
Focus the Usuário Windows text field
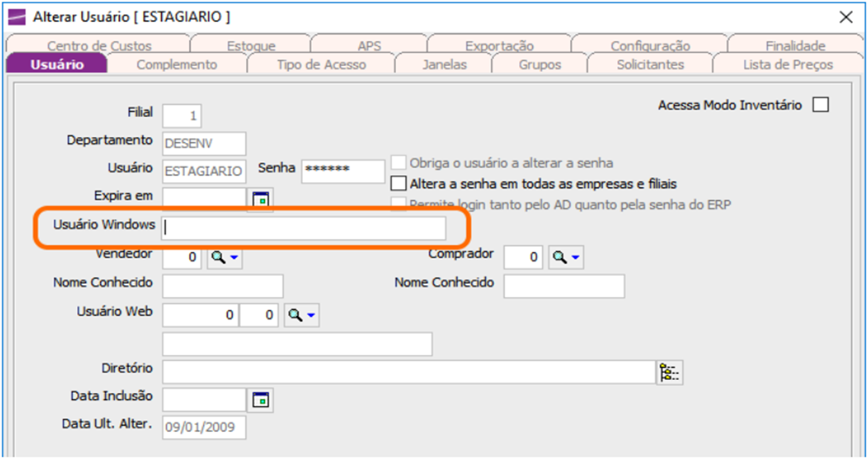(304, 229)
